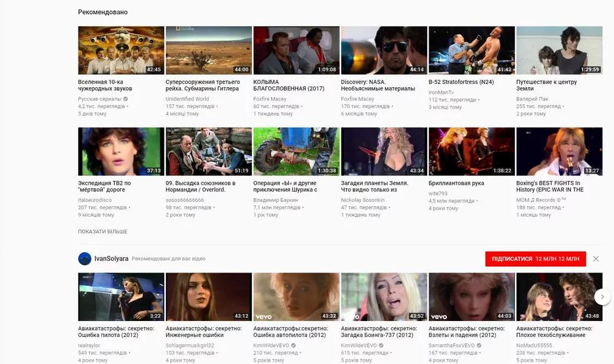Open channel sosos66666666
The height and width of the screenshot is (364, 614).
(185, 200)
